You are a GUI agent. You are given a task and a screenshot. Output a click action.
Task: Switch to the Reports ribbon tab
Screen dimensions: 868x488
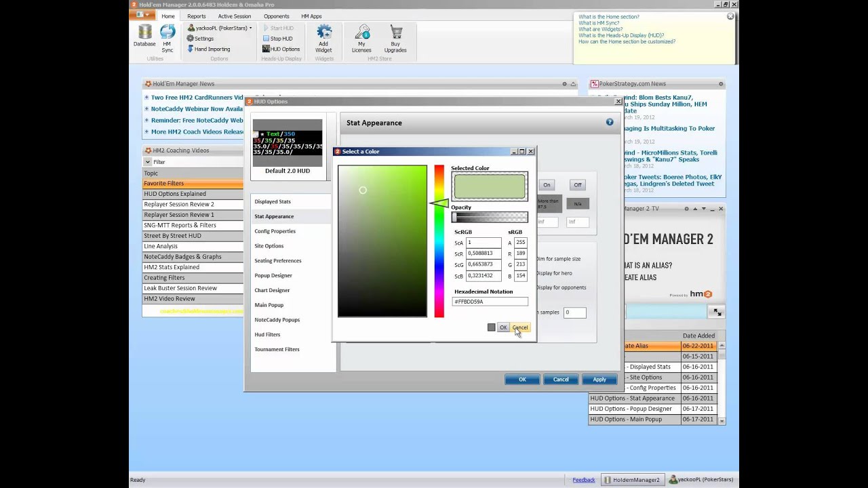[x=197, y=16]
